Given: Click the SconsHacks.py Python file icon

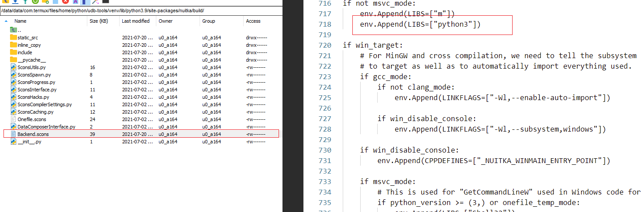Looking at the screenshot, I should [13, 97].
